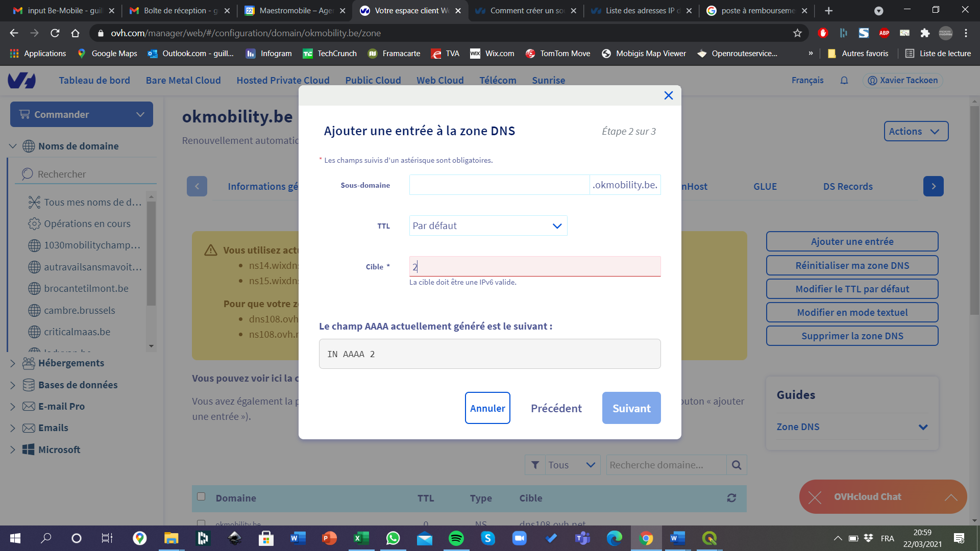Open the Actions dropdown
Viewport: 980px width, 551px height.
pyautogui.click(x=916, y=131)
